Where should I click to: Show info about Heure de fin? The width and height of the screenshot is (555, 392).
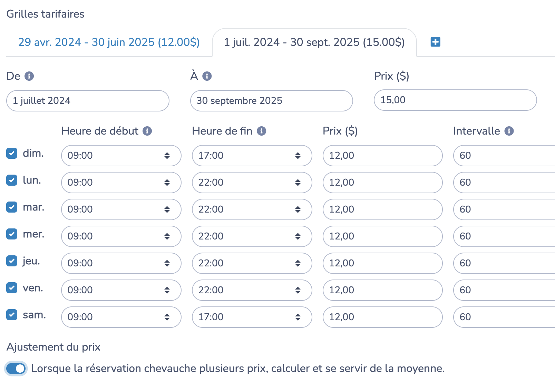[x=262, y=131]
